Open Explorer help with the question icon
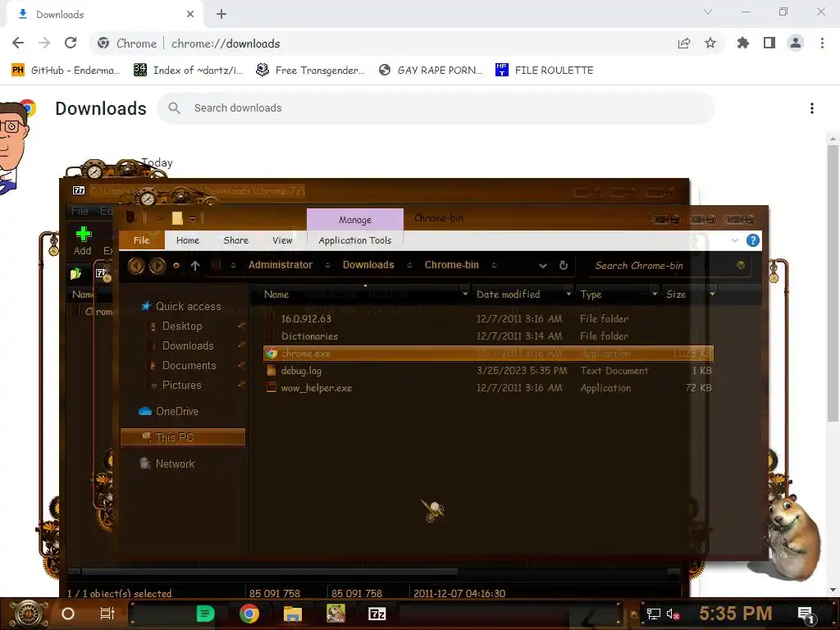 pos(752,240)
